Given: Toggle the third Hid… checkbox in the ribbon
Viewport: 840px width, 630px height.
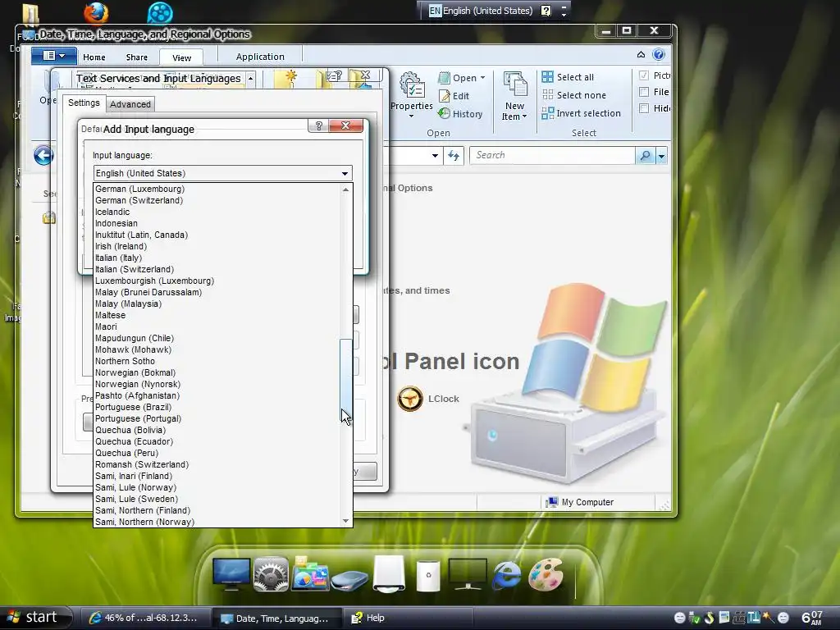Looking at the screenshot, I should 645,108.
